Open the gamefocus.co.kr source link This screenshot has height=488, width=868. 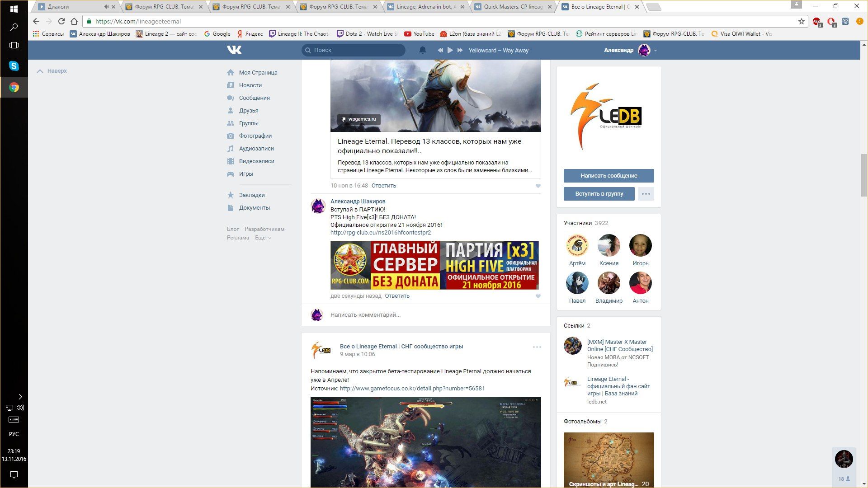(x=412, y=389)
